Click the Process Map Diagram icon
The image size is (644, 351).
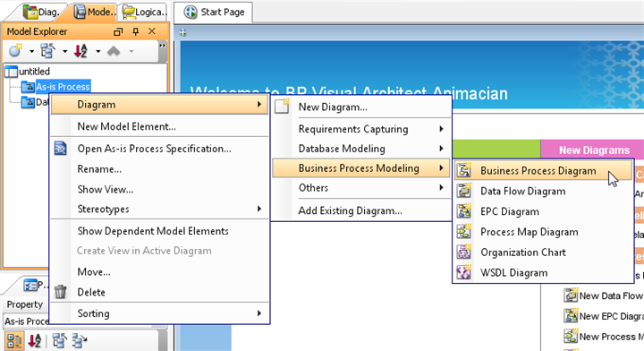coord(464,231)
